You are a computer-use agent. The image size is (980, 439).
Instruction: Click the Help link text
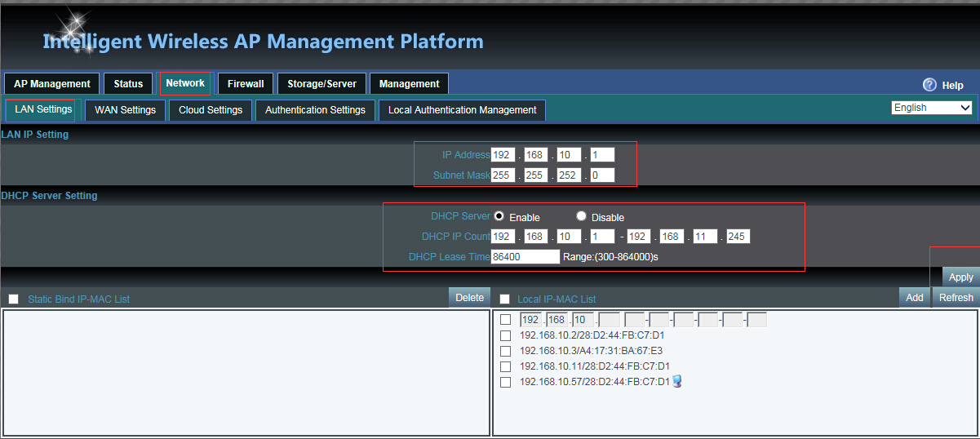952,86
